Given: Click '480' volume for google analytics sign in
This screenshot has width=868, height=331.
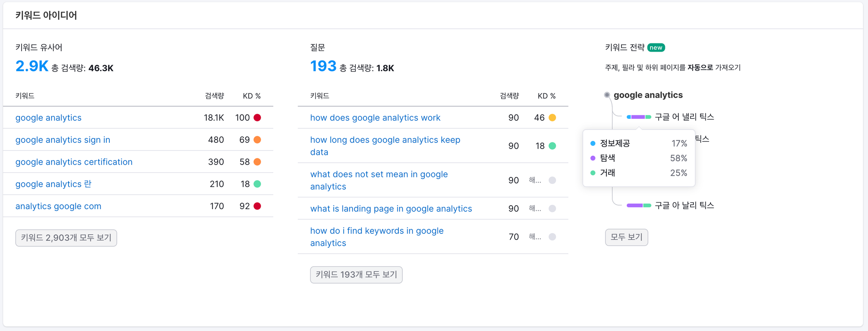Looking at the screenshot, I should [x=216, y=140].
